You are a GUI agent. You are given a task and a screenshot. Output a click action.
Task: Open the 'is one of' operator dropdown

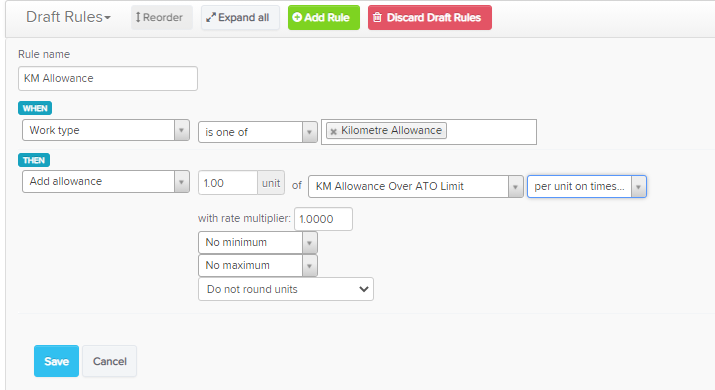pyautogui.click(x=258, y=132)
